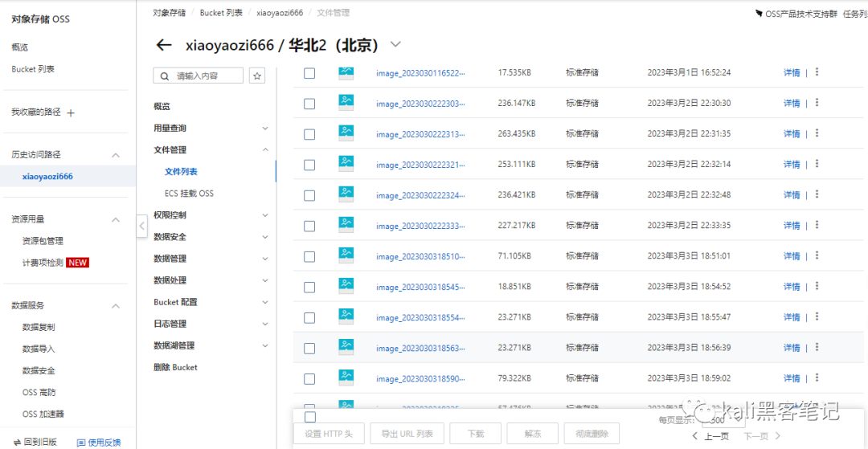Select checkbox for 263.435KB file
Image resolution: width=868 pixels, height=449 pixels.
309,134
